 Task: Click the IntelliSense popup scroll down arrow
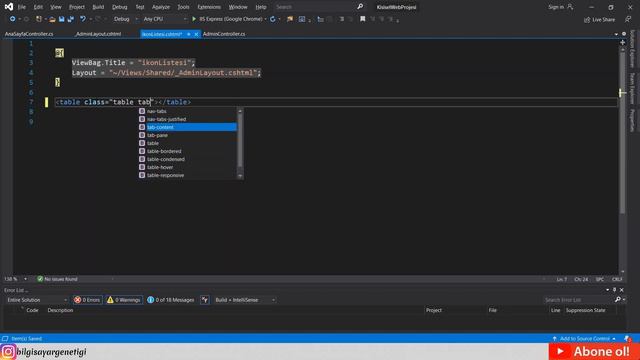[x=240, y=176]
